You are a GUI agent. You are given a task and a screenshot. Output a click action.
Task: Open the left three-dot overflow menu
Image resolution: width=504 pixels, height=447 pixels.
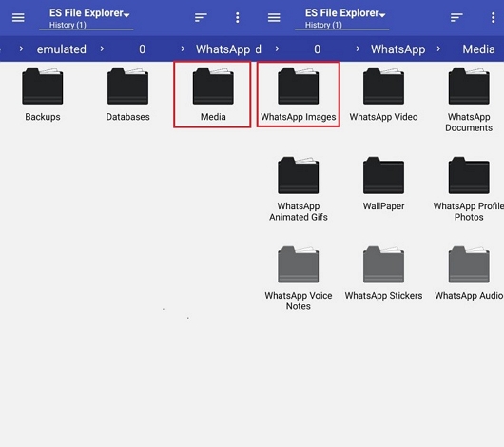tap(237, 18)
